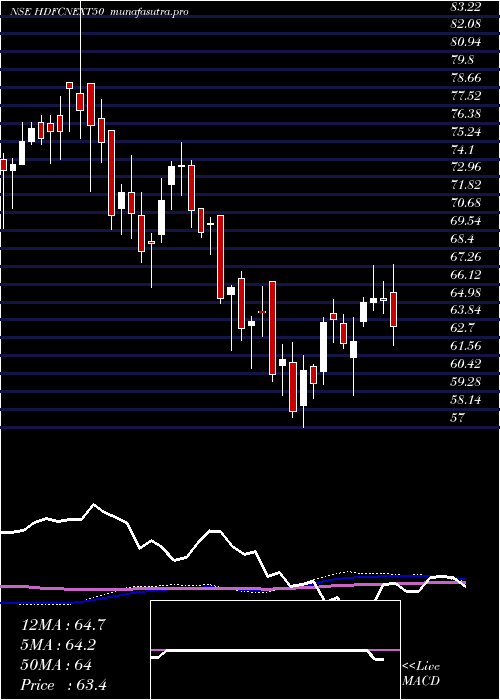This screenshot has width=500, height=700.
Task: Click the 50MA : 64 readout
Action: pos(56,665)
